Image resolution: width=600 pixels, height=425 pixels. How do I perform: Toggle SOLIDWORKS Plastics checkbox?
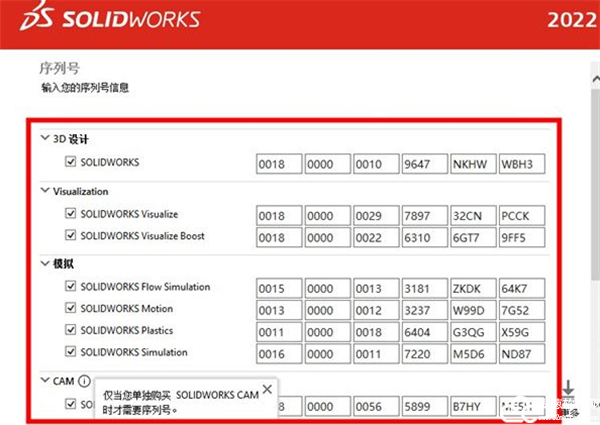(x=70, y=329)
